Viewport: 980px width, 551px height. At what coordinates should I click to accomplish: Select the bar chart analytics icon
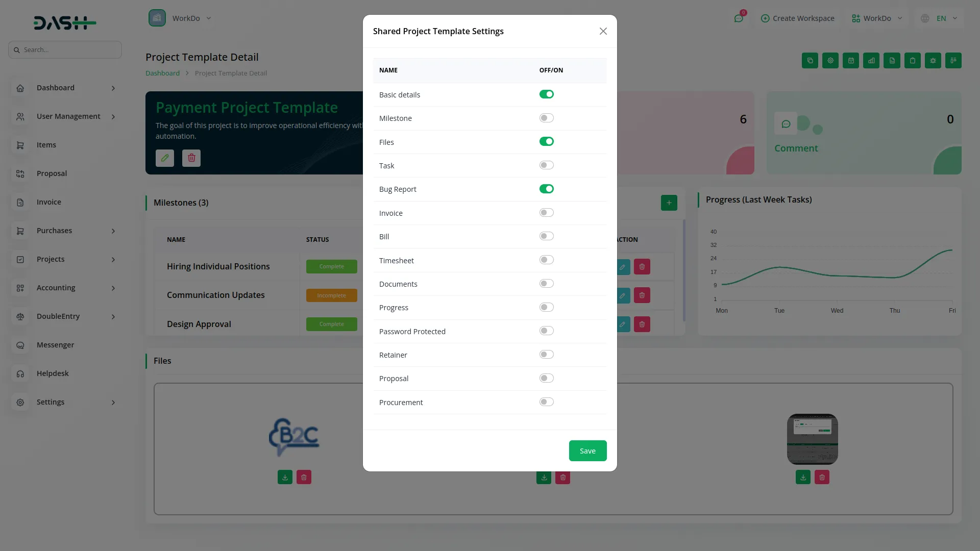[871, 60]
